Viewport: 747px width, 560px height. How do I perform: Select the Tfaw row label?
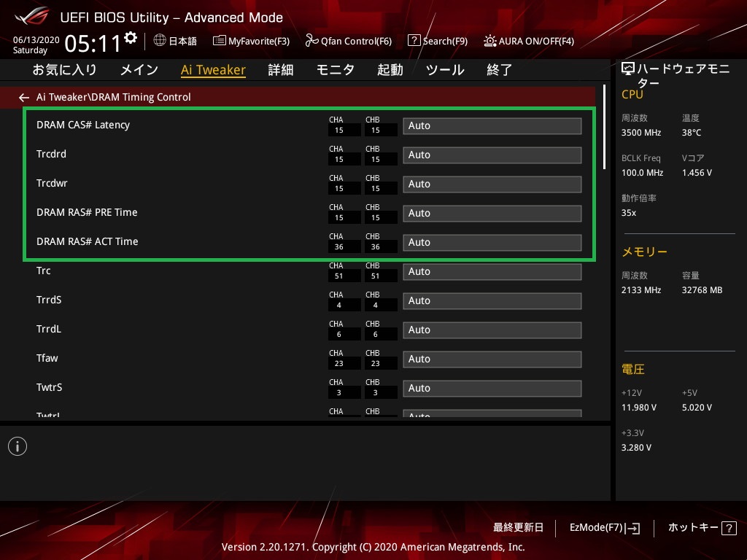point(47,358)
